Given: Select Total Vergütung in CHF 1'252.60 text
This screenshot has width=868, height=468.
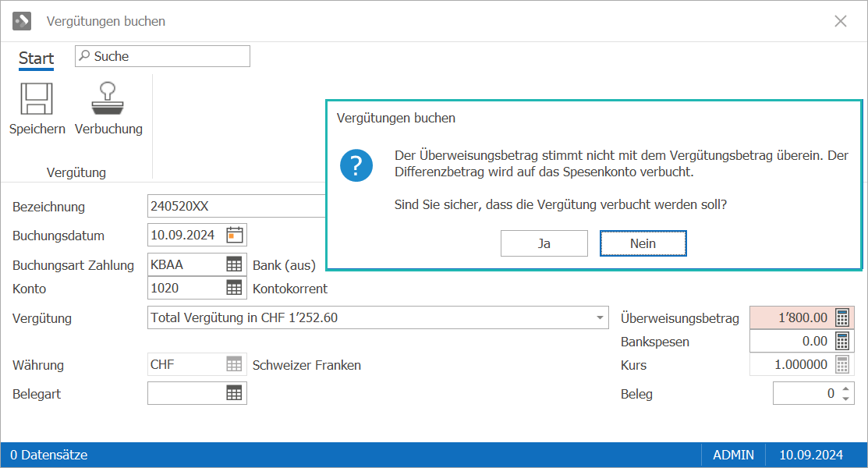Looking at the screenshot, I should (244, 317).
